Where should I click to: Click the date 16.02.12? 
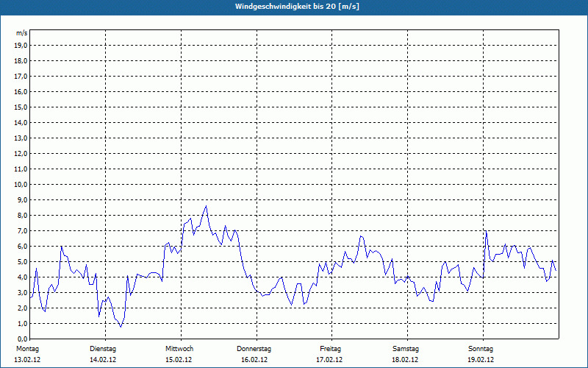pyautogui.click(x=254, y=360)
